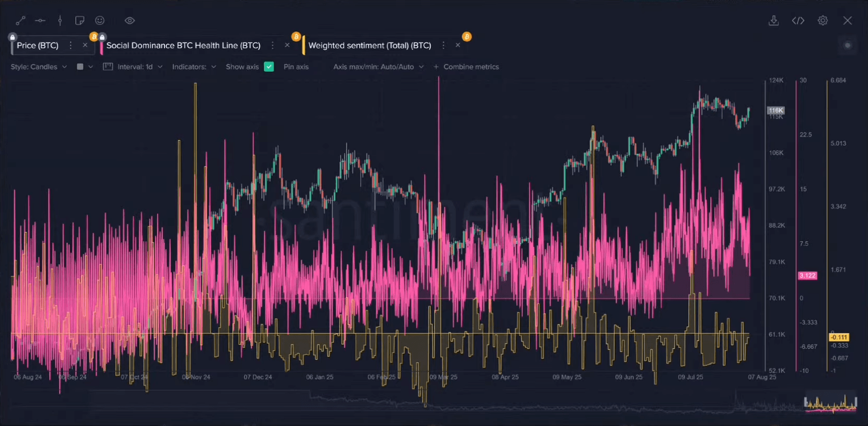Viewport: 868px width, 426px height.
Task: Add a sticky note to chart
Action: [80, 21]
